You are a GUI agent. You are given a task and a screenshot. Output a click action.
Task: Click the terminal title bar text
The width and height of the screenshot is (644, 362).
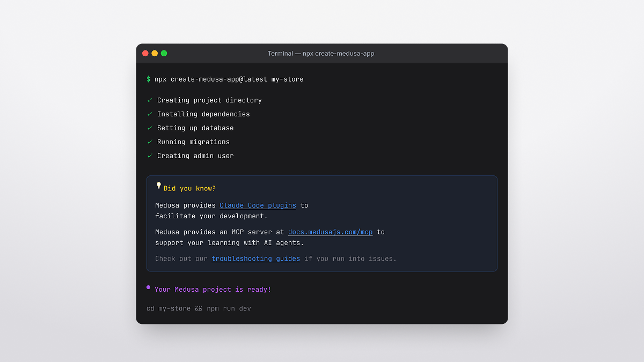coord(321,53)
